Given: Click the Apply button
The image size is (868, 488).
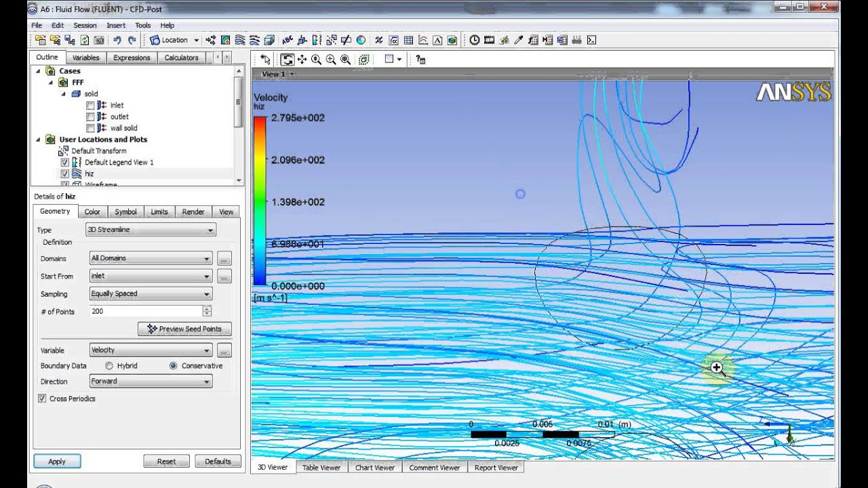Looking at the screenshot, I should point(57,462).
